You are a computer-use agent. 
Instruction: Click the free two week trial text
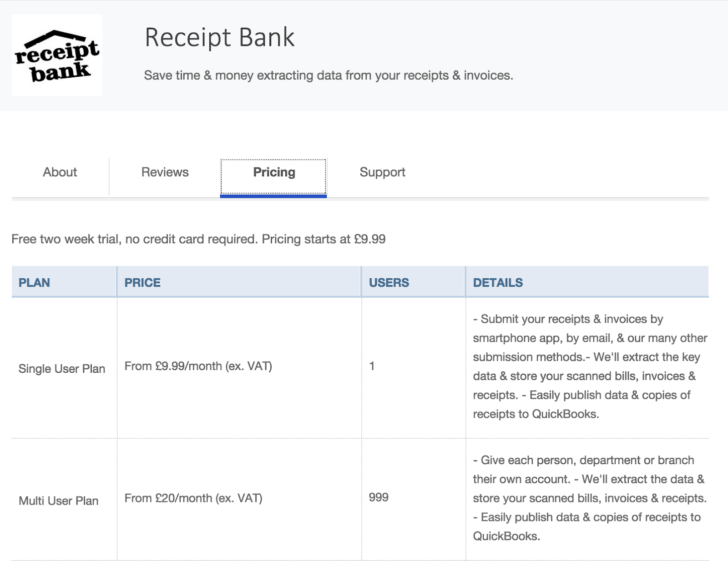click(198, 239)
